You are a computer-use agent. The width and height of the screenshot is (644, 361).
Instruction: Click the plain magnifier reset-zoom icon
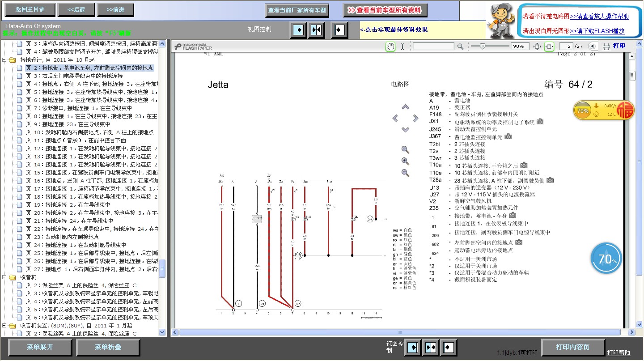tap(405, 150)
